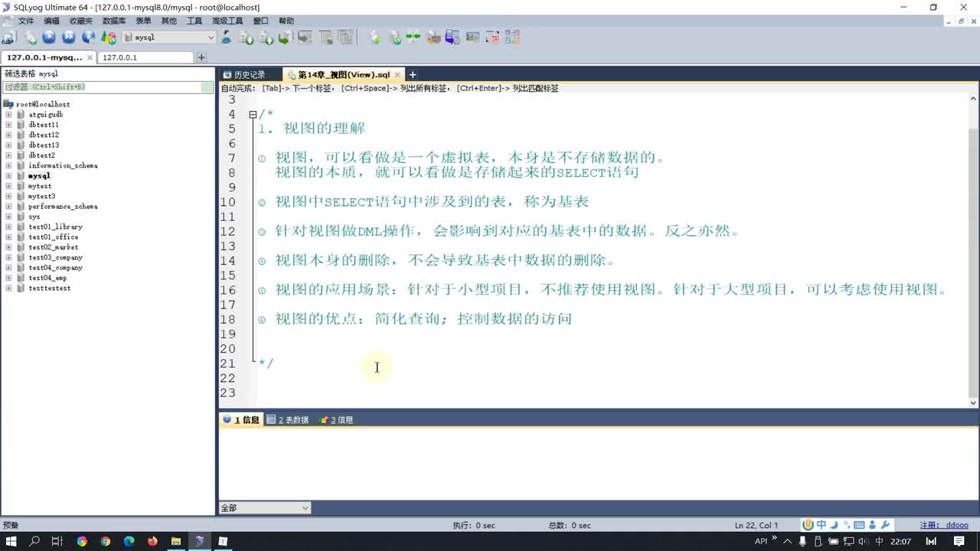
Task: Select the sys database in the tree
Action: [34, 217]
